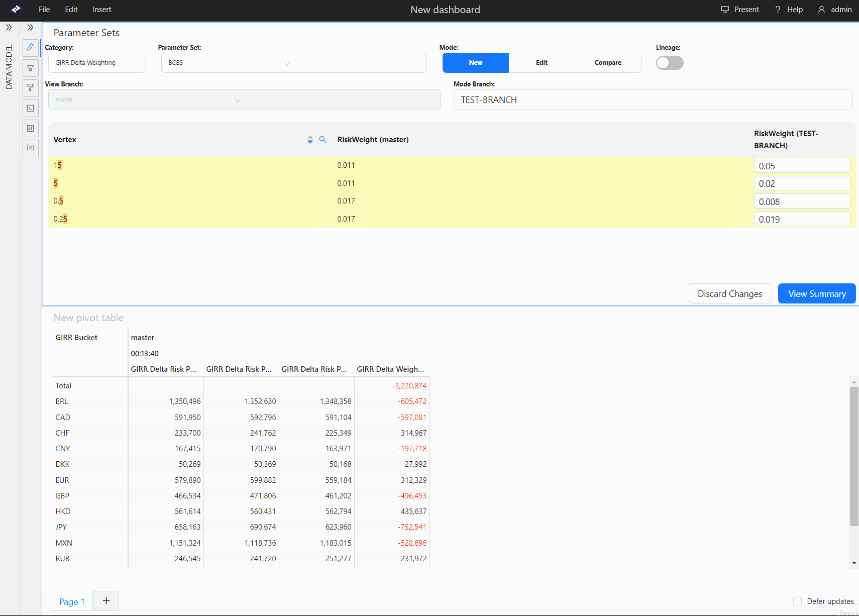Open the query console tool
The height and width of the screenshot is (616, 859).
click(x=30, y=108)
